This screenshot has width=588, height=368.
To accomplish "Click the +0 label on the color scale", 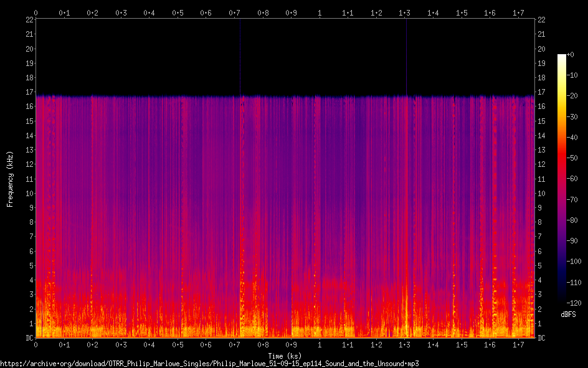I will 571,55.
